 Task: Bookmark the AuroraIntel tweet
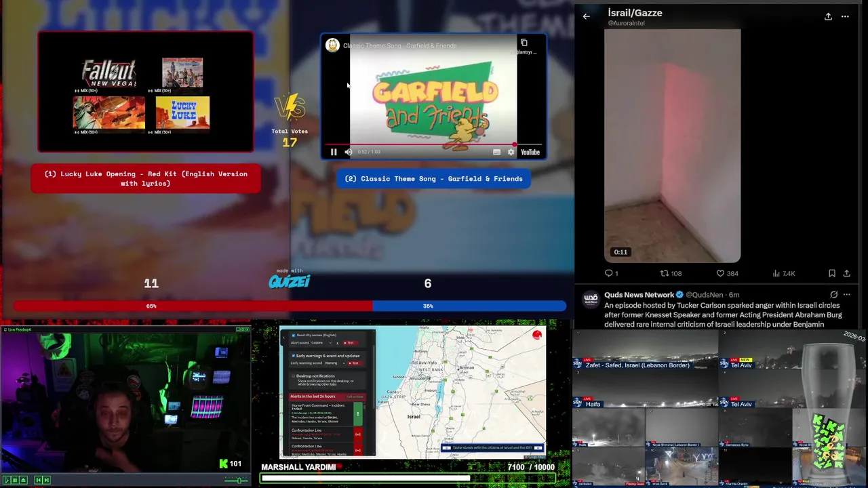(x=832, y=273)
